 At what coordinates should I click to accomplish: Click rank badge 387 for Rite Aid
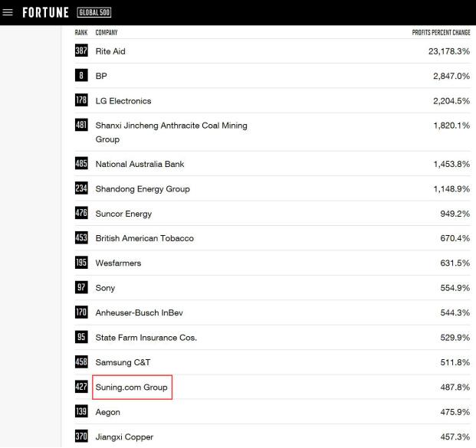pyautogui.click(x=81, y=51)
